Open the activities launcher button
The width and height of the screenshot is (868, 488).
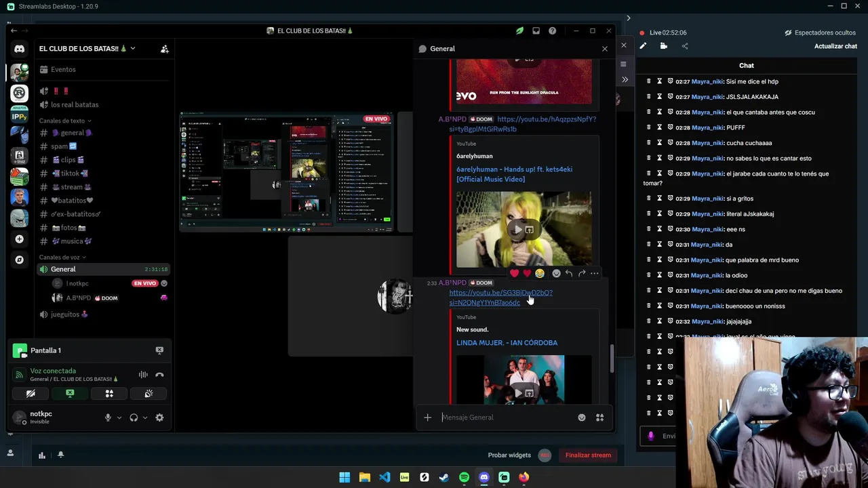pyautogui.click(x=109, y=393)
